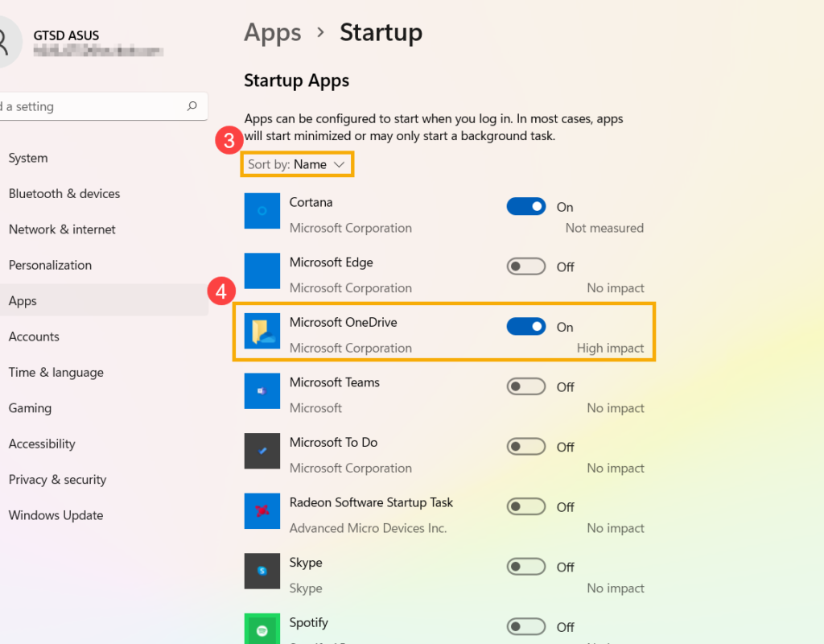Click the Cortana app icon
824x644 pixels.
[x=262, y=211]
